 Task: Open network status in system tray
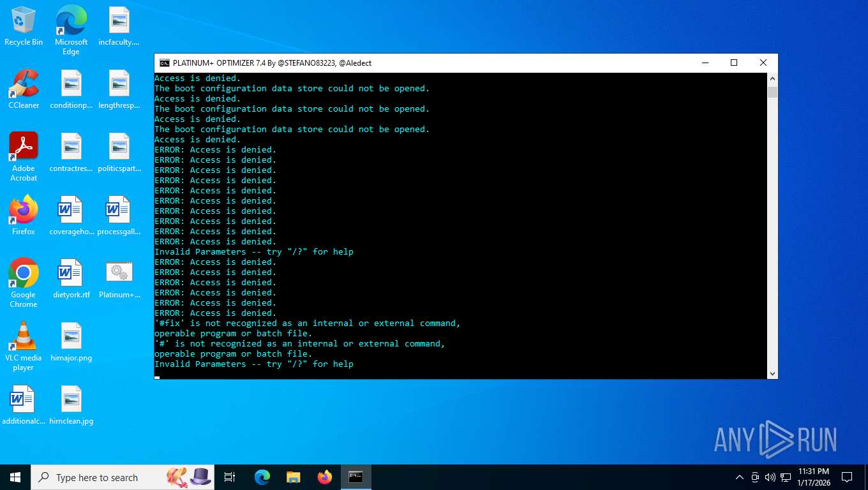pyautogui.click(x=786, y=477)
